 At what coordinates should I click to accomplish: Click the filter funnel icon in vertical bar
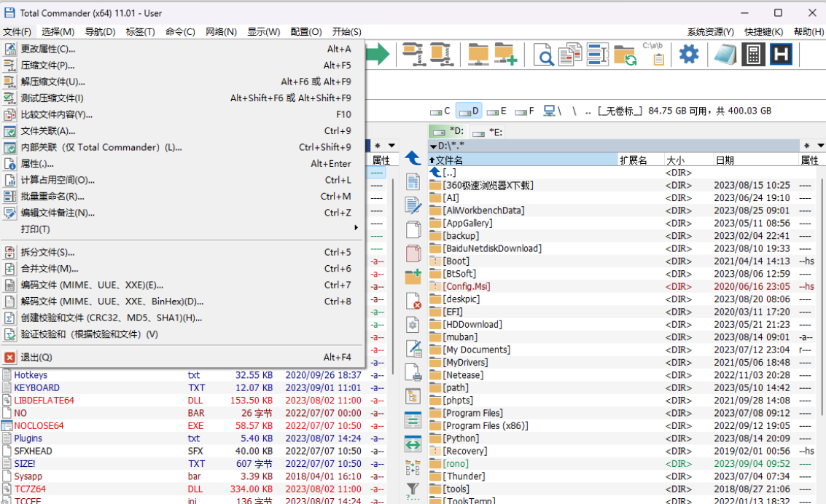coord(413,489)
